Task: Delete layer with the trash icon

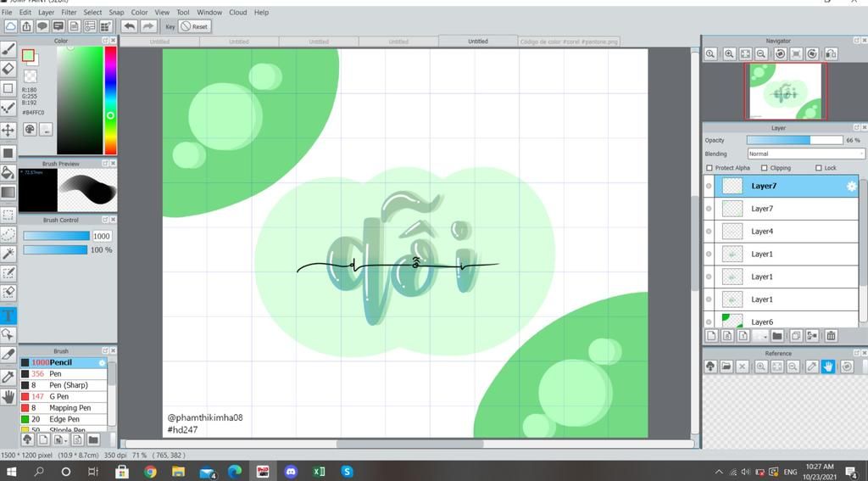Action: (831, 336)
